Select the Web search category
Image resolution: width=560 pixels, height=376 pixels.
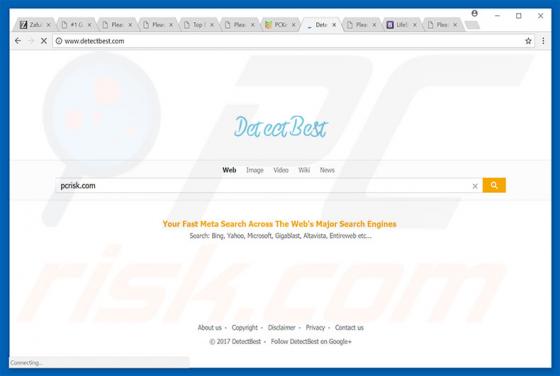(229, 170)
